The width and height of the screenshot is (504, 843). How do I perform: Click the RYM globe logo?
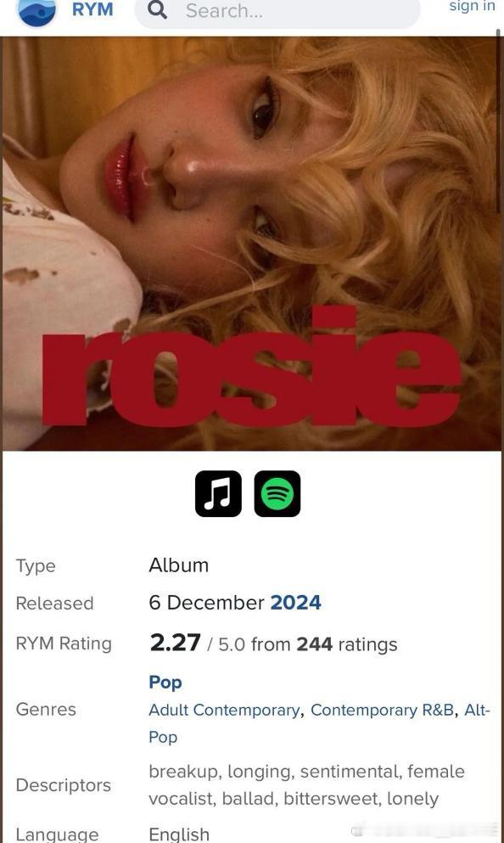37,12
